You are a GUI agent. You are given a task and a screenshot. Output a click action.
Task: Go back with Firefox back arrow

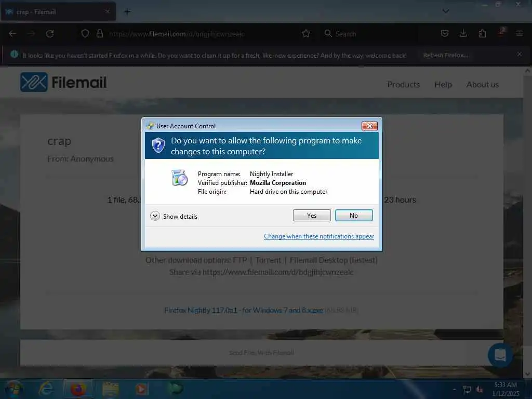click(12, 34)
